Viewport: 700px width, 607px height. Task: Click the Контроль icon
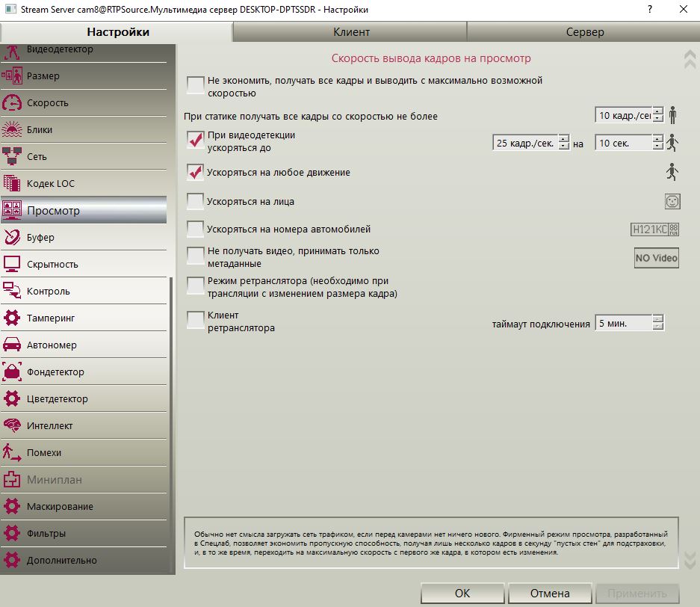pyautogui.click(x=12, y=291)
